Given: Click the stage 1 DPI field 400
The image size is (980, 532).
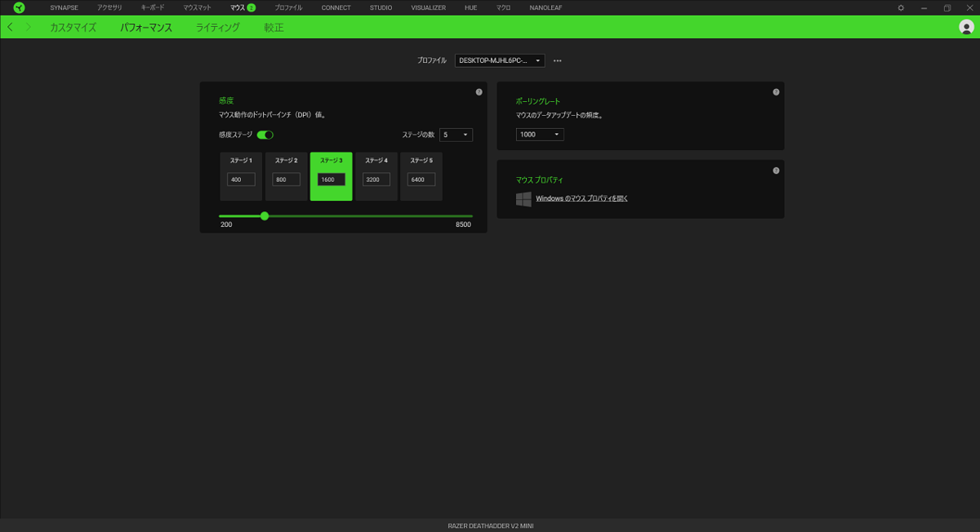Looking at the screenshot, I should 241,180.
